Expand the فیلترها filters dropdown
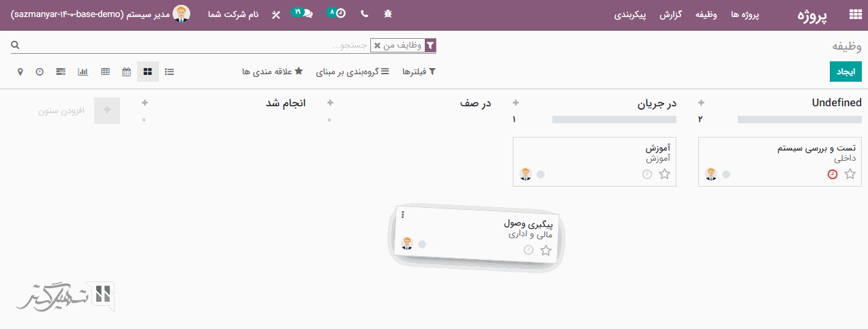Viewport: 868px width, 329px height. [x=419, y=72]
